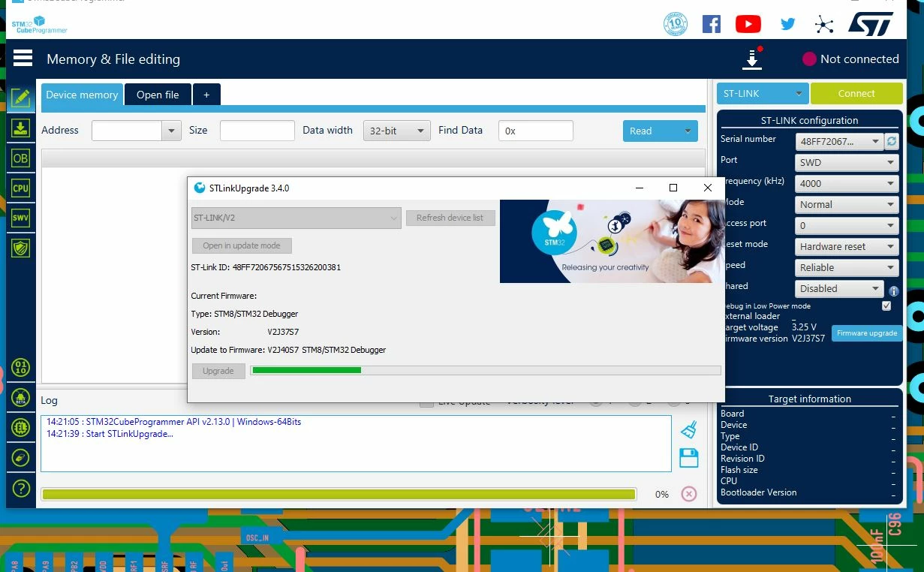The height and width of the screenshot is (572, 924).
Task: Open the OB option bytes panel
Action: point(20,158)
